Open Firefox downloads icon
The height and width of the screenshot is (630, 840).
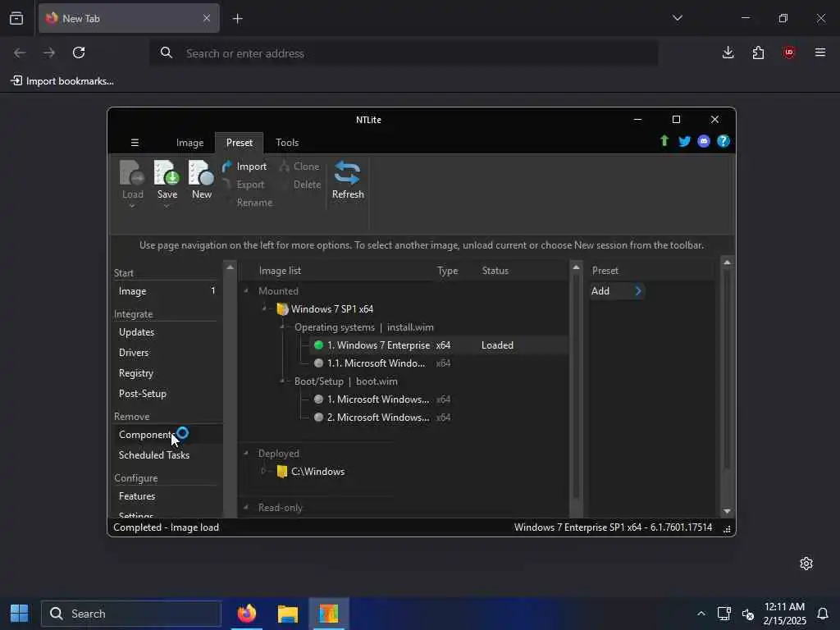click(728, 52)
